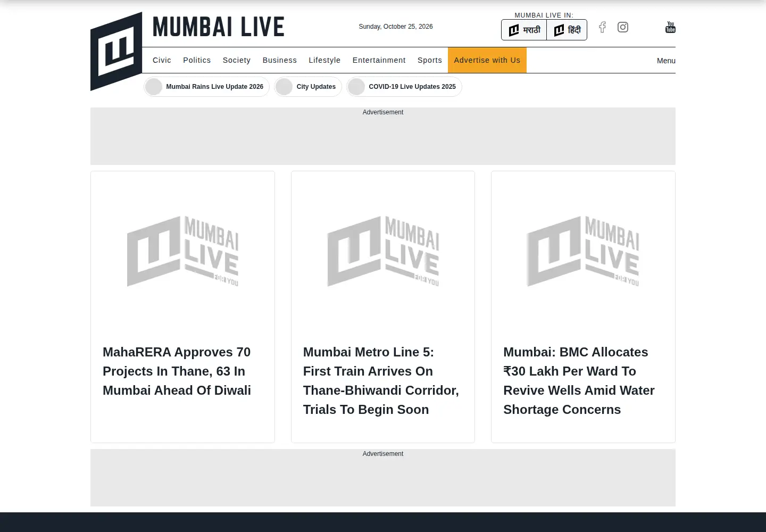Click the Advertise with Us button
Viewport: 766px width, 532px height.
pos(487,60)
